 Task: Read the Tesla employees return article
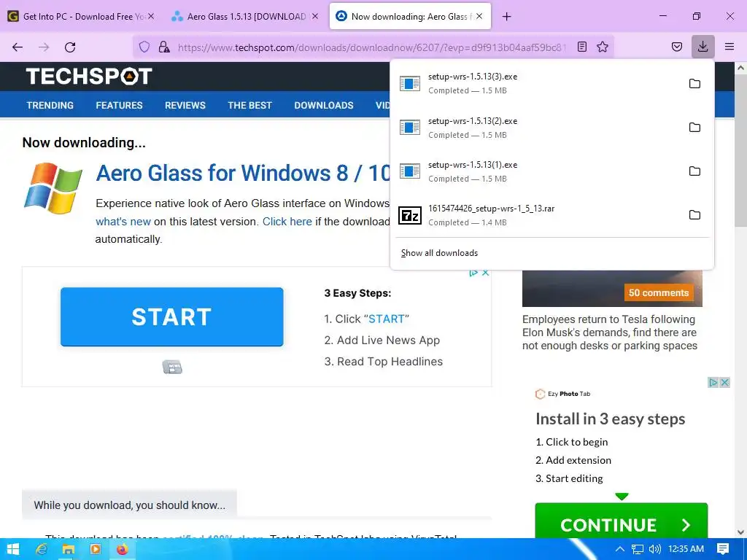coord(609,332)
